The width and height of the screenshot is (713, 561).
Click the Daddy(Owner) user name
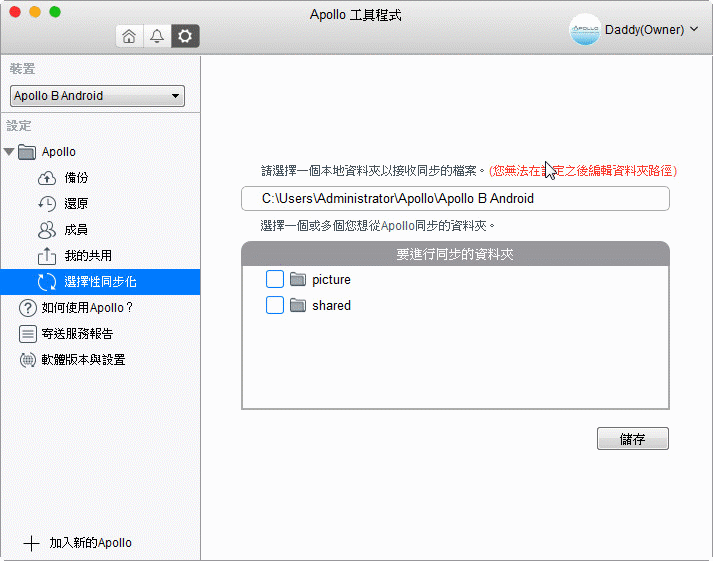tap(644, 30)
